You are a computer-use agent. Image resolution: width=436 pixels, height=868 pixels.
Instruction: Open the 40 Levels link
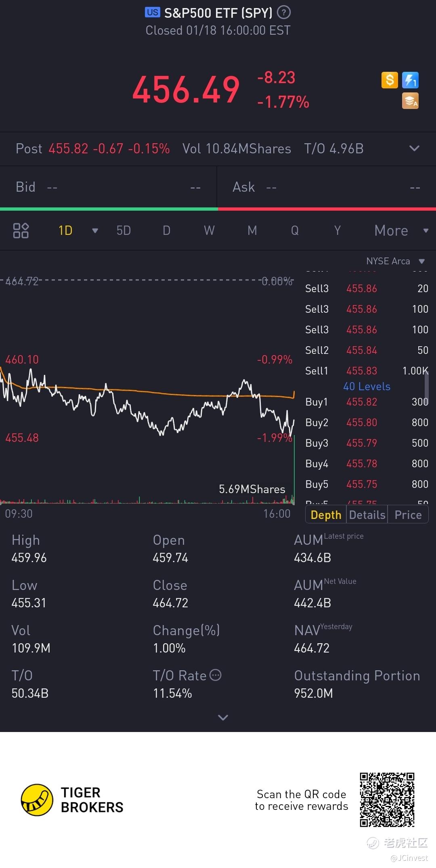pos(367,386)
